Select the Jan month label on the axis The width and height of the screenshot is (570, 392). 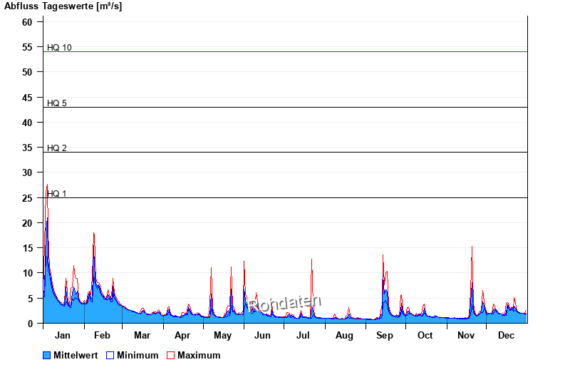click(x=62, y=336)
